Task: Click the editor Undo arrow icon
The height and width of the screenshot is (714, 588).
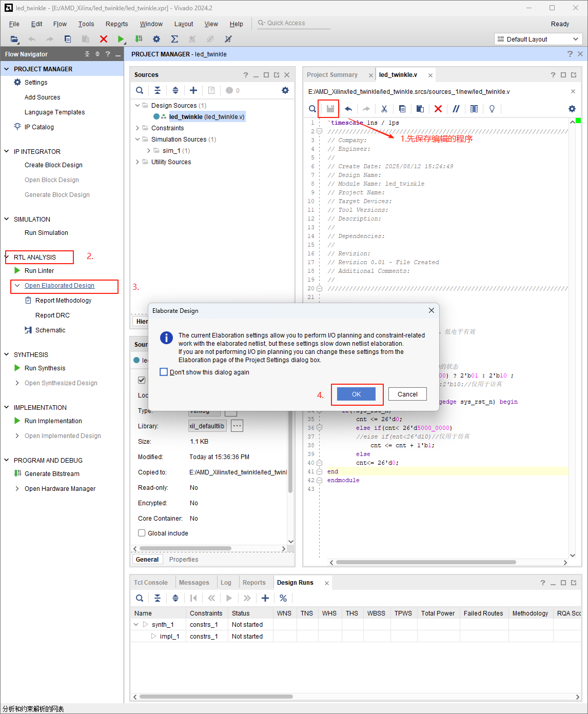Action: (348, 109)
